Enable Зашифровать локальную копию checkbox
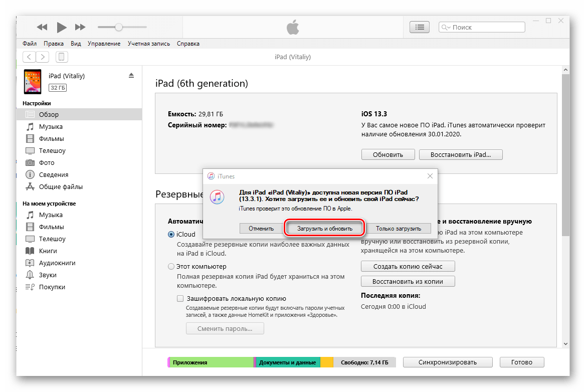The height and width of the screenshot is (392, 586). [180, 299]
